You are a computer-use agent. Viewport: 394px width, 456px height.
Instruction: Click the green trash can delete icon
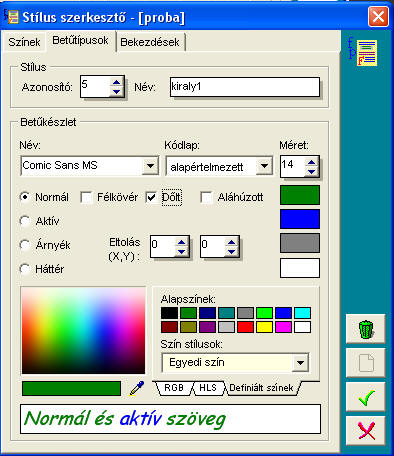(366, 329)
